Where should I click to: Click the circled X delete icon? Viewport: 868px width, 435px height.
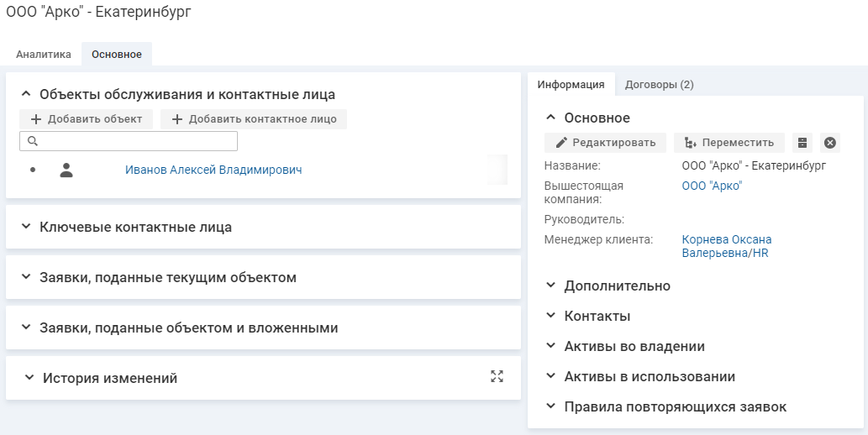coord(830,143)
